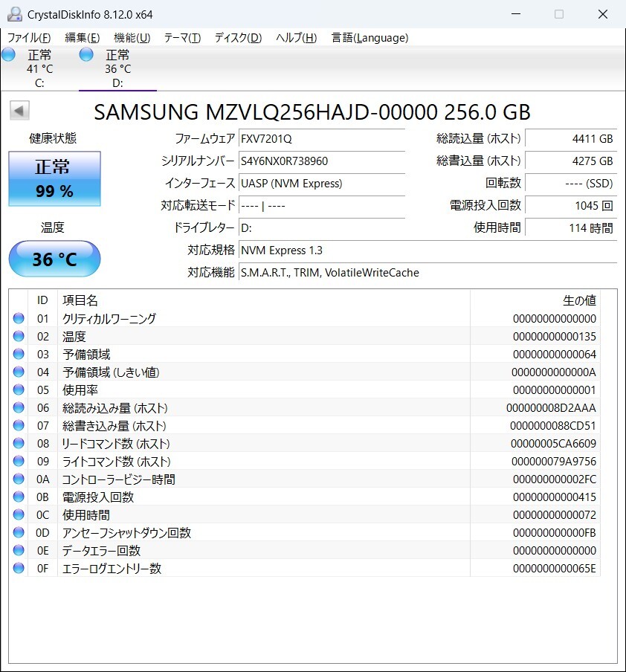626x672 pixels.
Task: Click the CrystalDiskInfo app icon in title bar
Action: (x=14, y=14)
